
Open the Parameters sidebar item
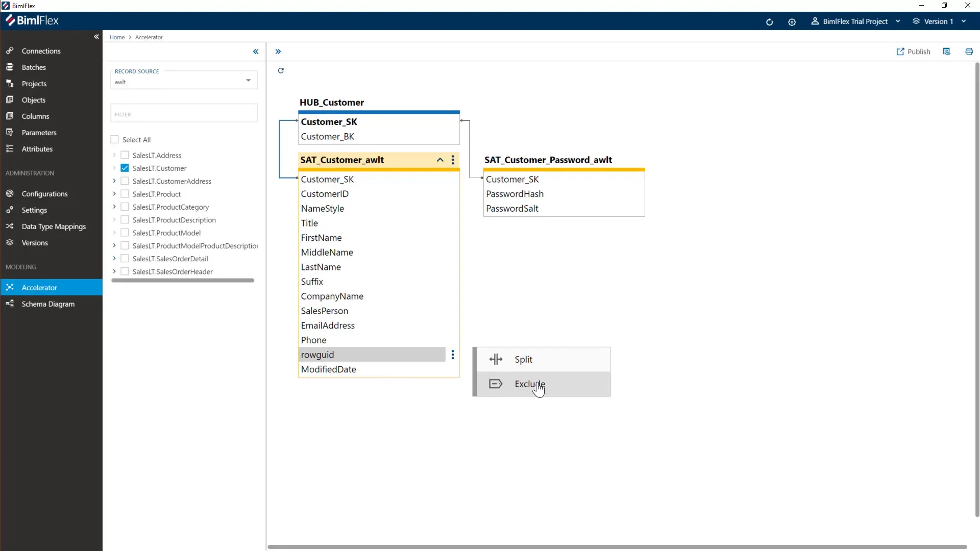pyautogui.click(x=51, y=133)
